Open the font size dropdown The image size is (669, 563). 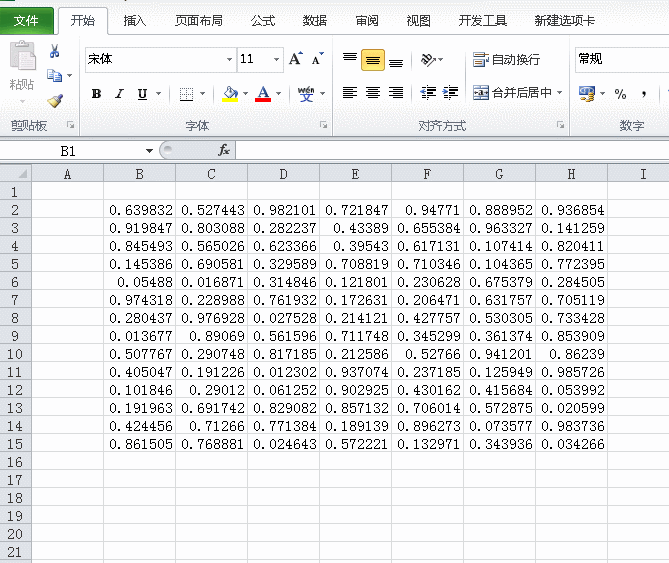coord(276,59)
